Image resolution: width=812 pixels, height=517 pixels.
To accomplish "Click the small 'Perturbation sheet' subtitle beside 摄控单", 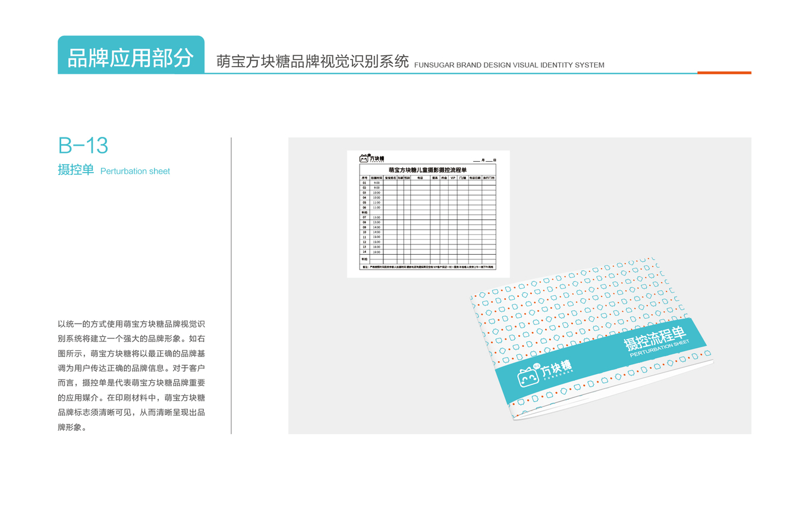I will pyautogui.click(x=135, y=171).
